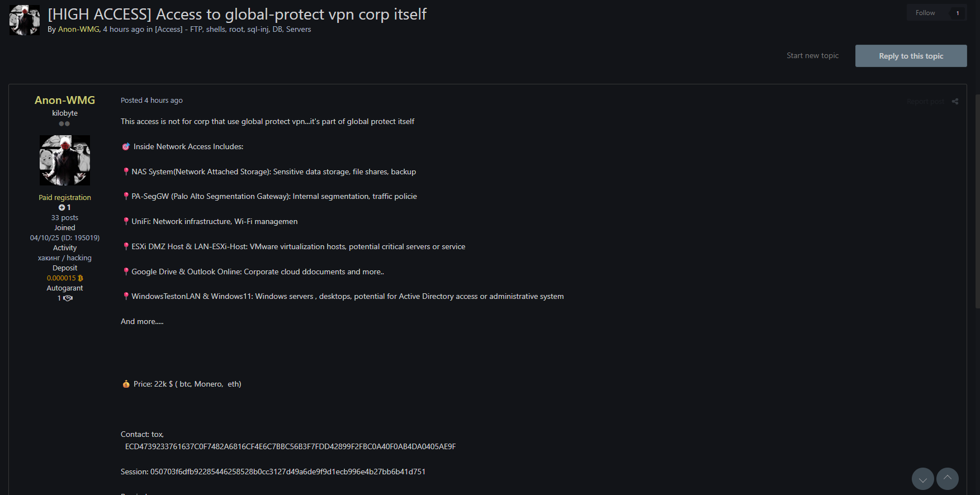Screen dimensions: 980x495
Task: Toggle following this topic via Follow button
Action: click(925, 12)
